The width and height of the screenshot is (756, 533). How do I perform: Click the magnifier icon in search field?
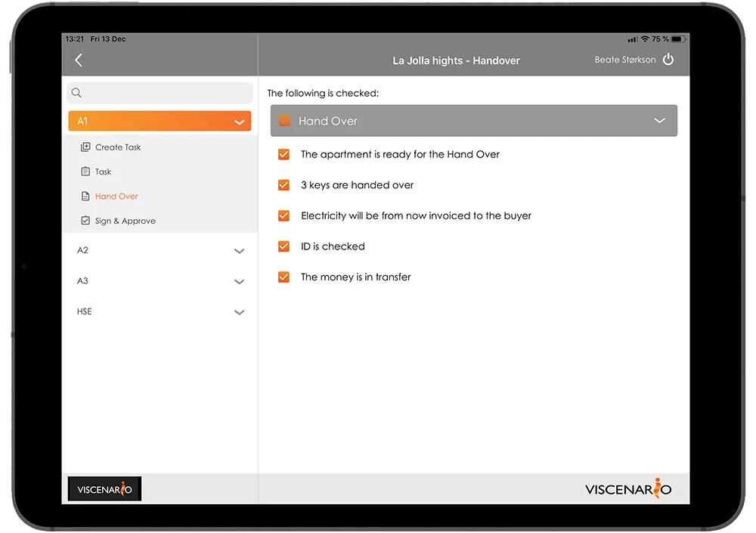coord(76,92)
